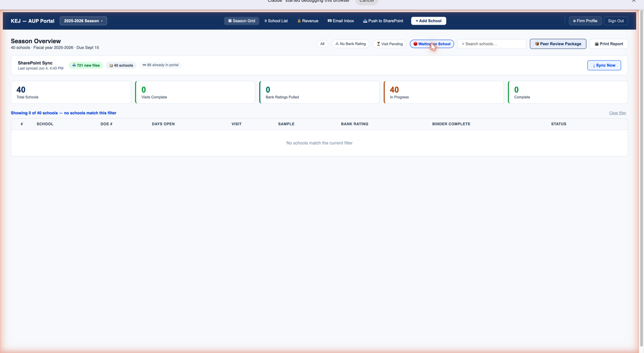Click Sync Now for SharePoint
Screen dimensions: 644x353
point(604,65)
